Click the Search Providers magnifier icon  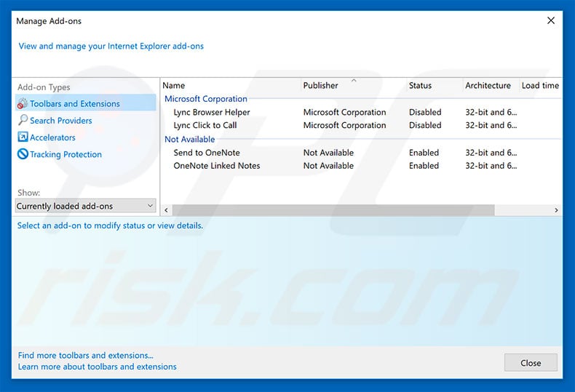[x=23, y=120]
